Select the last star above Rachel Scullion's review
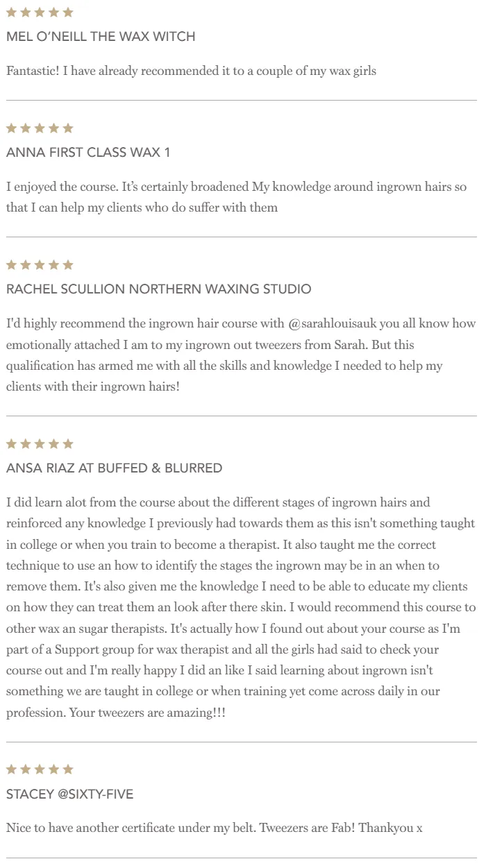486x868 pixels. pyautogui.click(x=67, y=265)
